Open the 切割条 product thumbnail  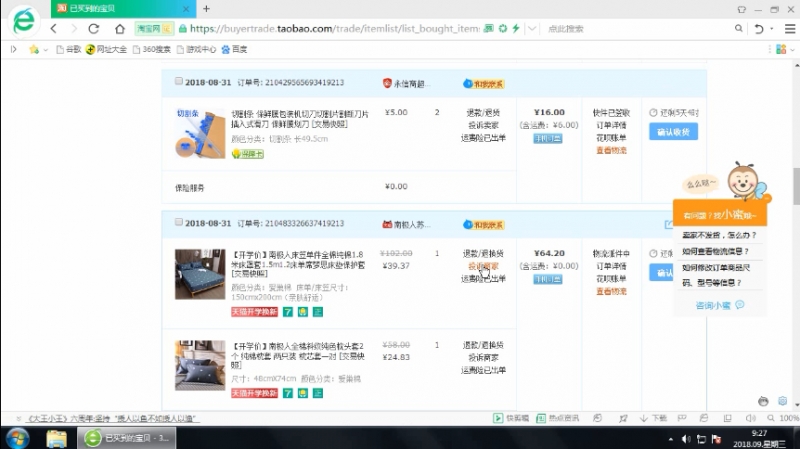[200, 133]
